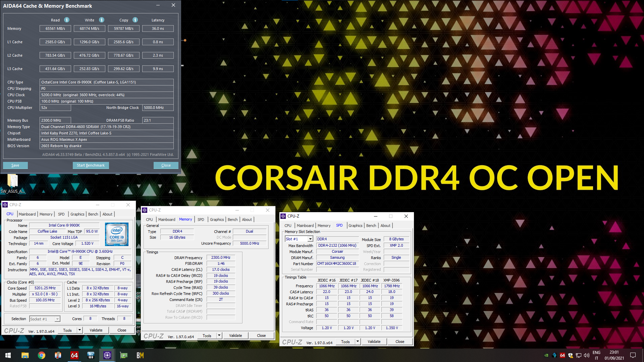Click the Read info icon in AIDA64
Screen dimensions: 644x362
pos(67,20)
